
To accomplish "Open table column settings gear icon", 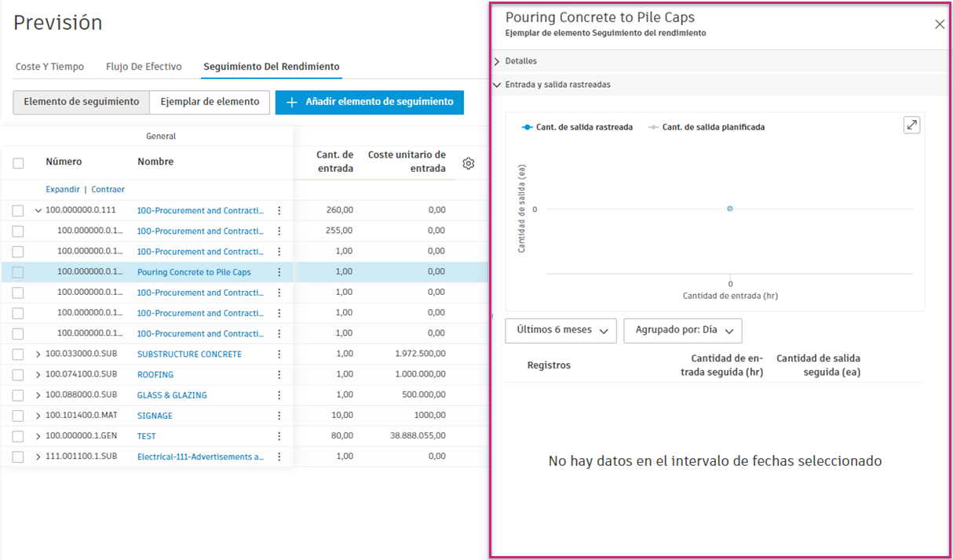I will coord(469,163).
